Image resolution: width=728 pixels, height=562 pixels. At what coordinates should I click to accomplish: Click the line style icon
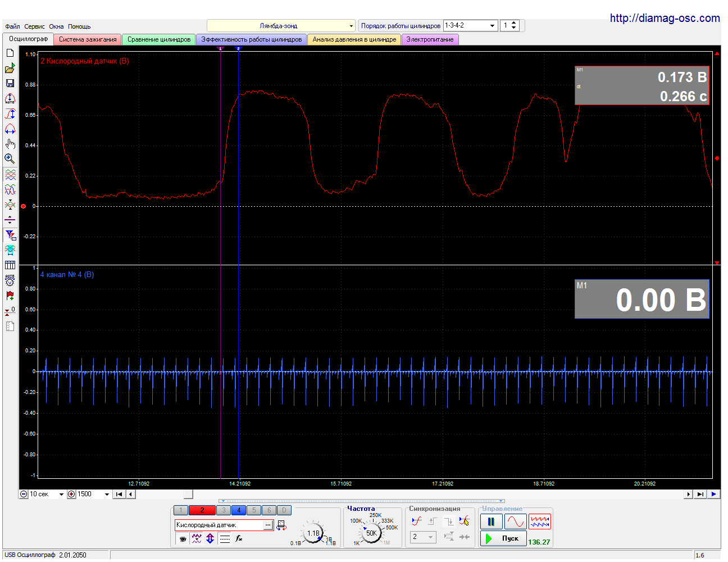click(225, 538)
